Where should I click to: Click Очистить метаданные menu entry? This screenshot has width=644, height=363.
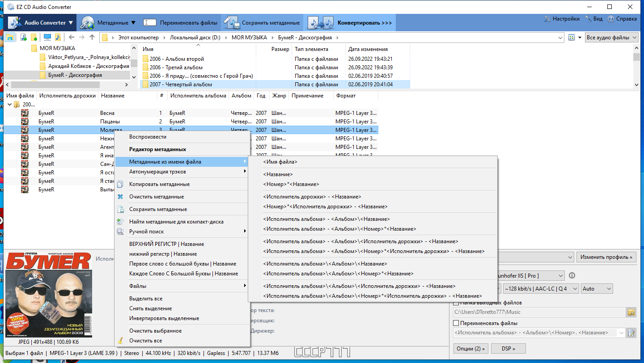pos(182,197)
